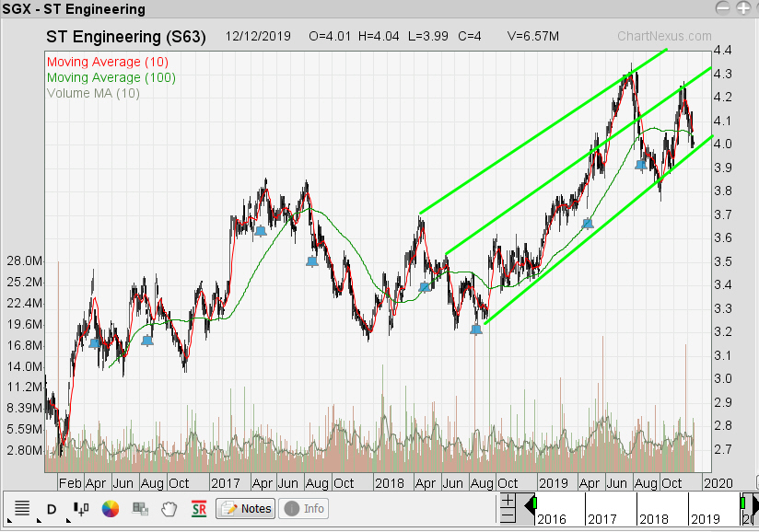Image resolution: width=759 pixels, height=532 pixels.
Task: Open the color wheel settings
Action: pyautogui.click(x=111, y=509)
